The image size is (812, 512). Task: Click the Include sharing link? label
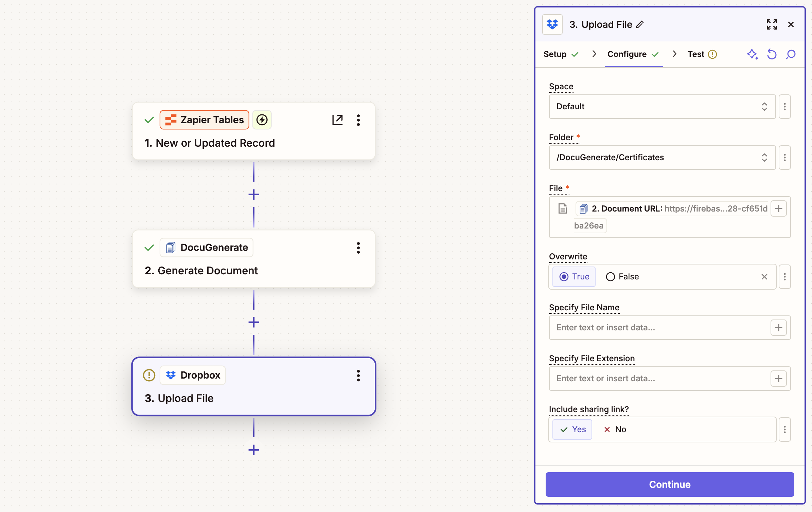click(589, 409)
